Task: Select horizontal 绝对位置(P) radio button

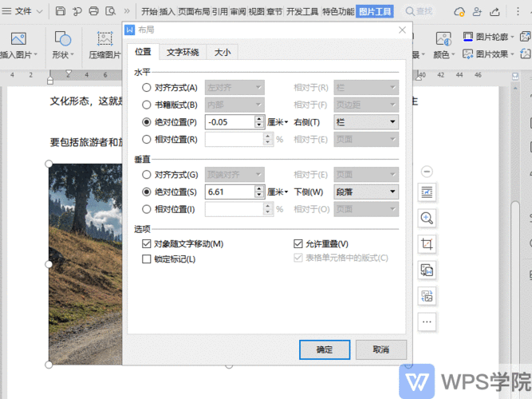Action: (x=146, y=122)
